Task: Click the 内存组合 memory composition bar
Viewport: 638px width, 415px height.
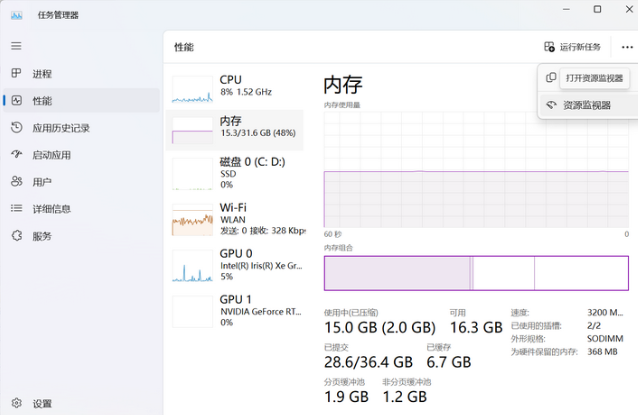Action: click(475, 273)
